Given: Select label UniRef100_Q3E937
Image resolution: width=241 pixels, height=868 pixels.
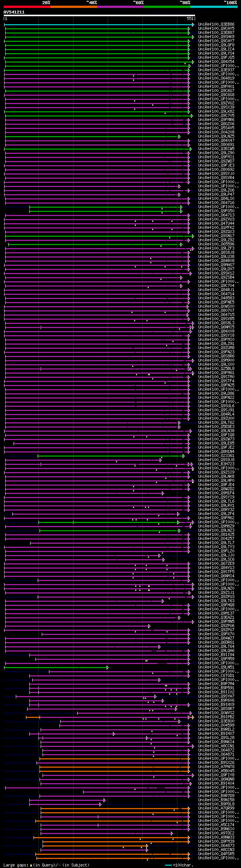Looking at the screenshot, I should [x=216, y=70].
